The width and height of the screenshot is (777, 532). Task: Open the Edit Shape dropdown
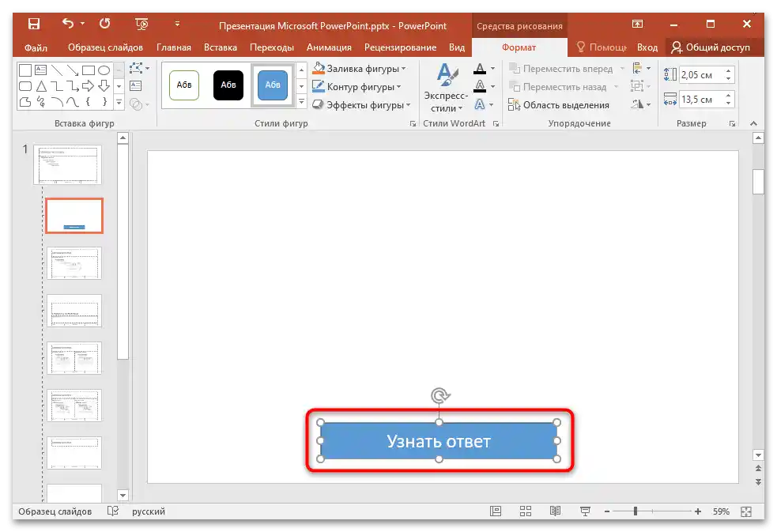[139, 68]
